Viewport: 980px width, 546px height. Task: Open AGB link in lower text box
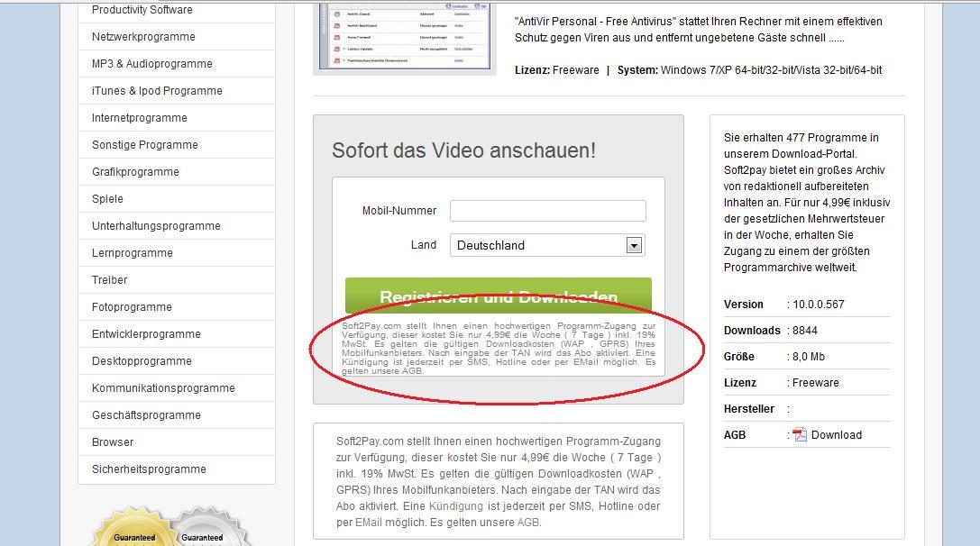point(527,523)
